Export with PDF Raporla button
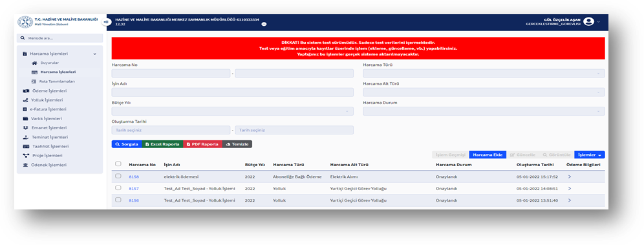 tap(202, 144)
